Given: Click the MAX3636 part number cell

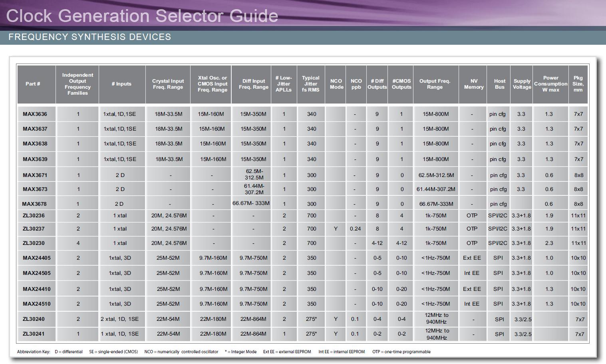Looking at the screenshot, I should pos(35,114).
